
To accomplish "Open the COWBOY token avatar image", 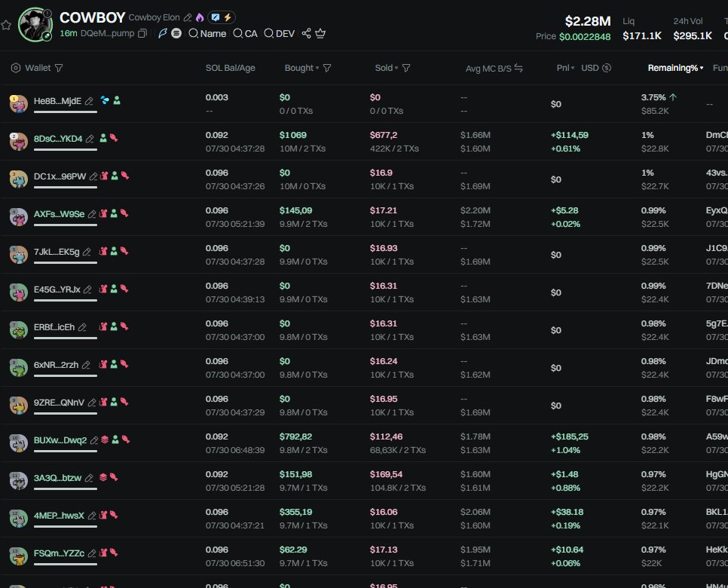I will pyautogui.click(x=35, y=25).
